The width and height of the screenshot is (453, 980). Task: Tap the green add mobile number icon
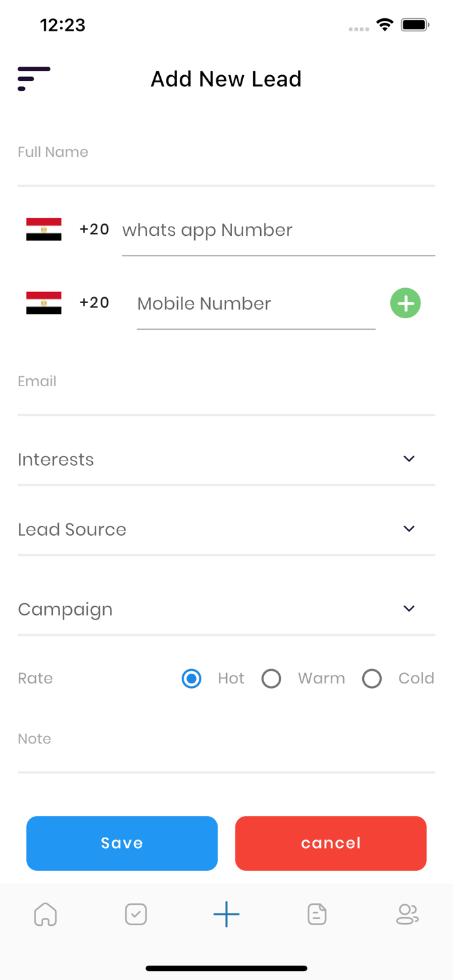[405, 303]
